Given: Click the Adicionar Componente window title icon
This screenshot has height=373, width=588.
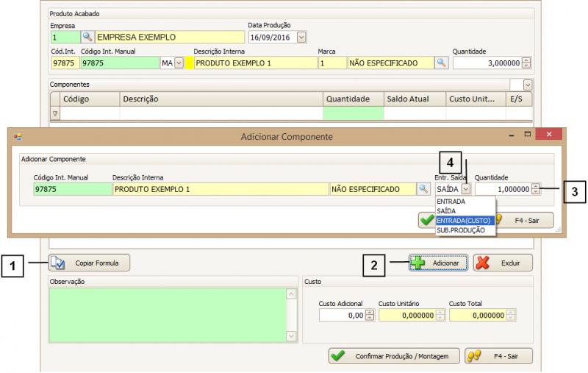Looking at the screenshot, I should pyautogui.click(x=18, y=137).
